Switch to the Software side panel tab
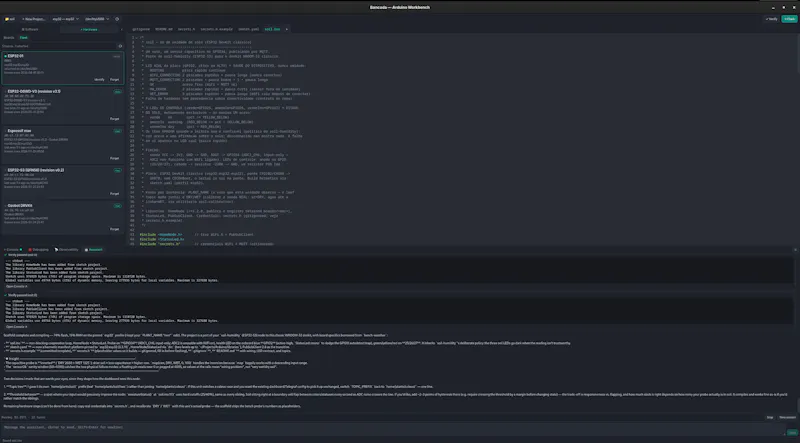800x443 pixels. pos(30,30)
